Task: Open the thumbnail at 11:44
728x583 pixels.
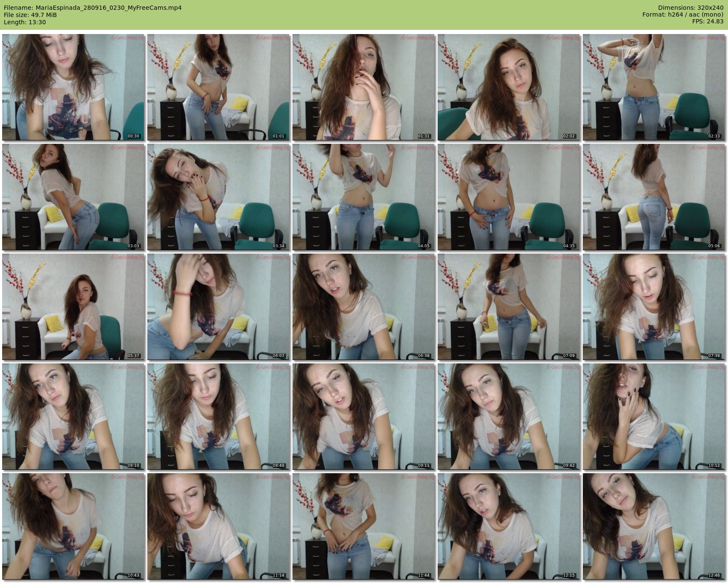Action: (364, 526)
